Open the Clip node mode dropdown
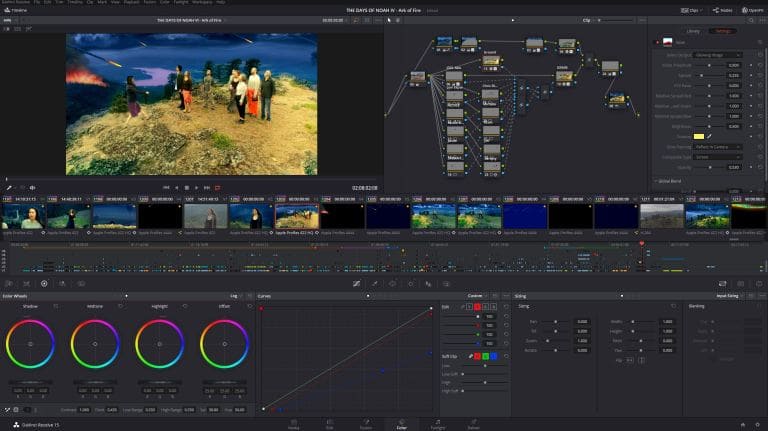Image resolution: width=768 pixels, height=431 pixels. tap(588, 21)
